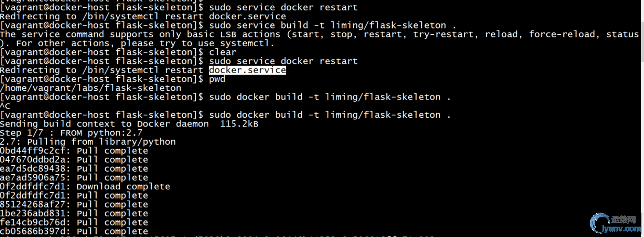Viewport: 644px width, 237px height.
Task: Select the ^C interrupt line
Action: tap(5, 106)
